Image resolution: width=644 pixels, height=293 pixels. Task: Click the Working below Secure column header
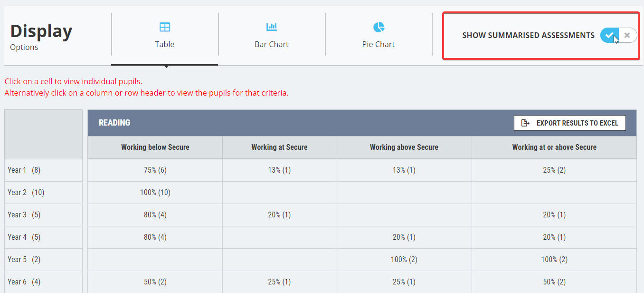click(155, 147)
